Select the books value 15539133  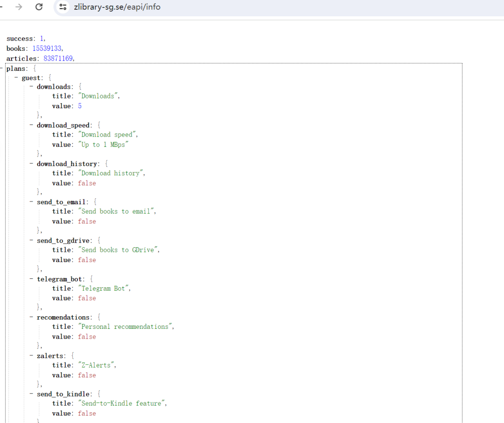click(x=47, y=48)
